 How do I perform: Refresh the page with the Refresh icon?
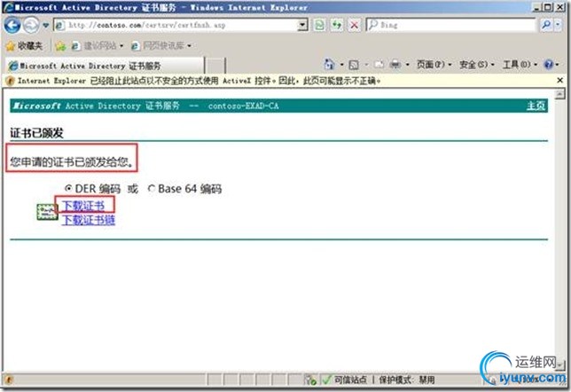click(x=337, y=25)
